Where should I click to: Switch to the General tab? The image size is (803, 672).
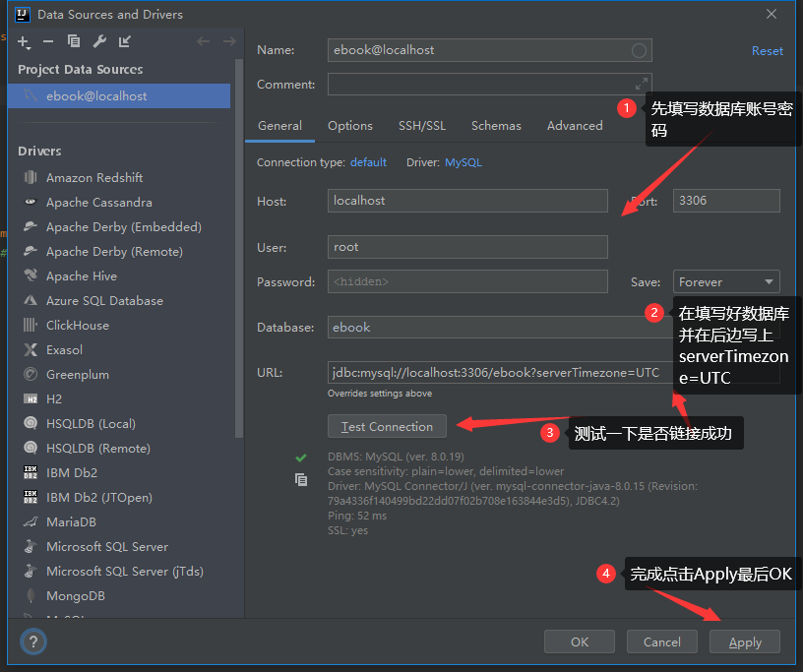pyautogui.click(x=279, y=126)
